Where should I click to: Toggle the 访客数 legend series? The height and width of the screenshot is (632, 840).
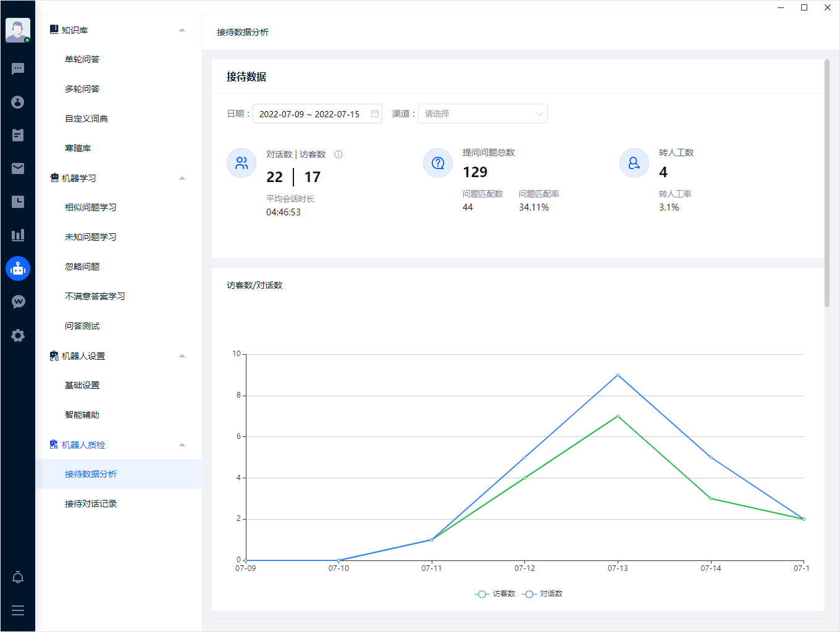click(x=495, y=594)
